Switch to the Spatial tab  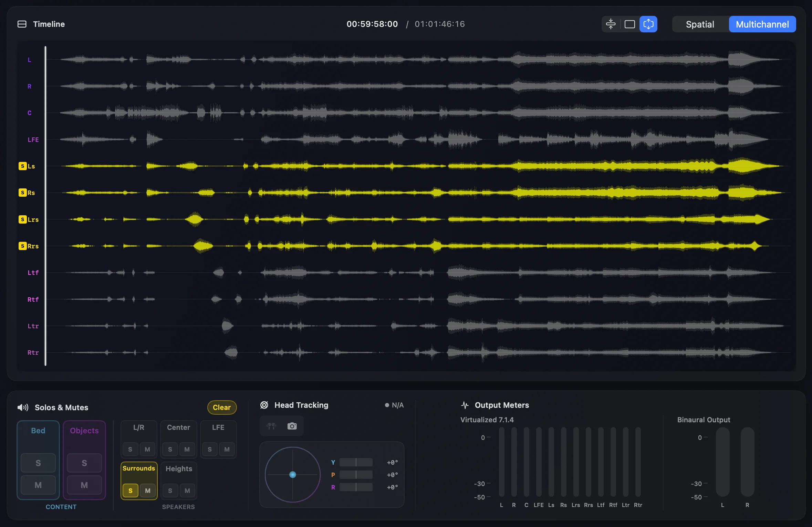point(700,24)
